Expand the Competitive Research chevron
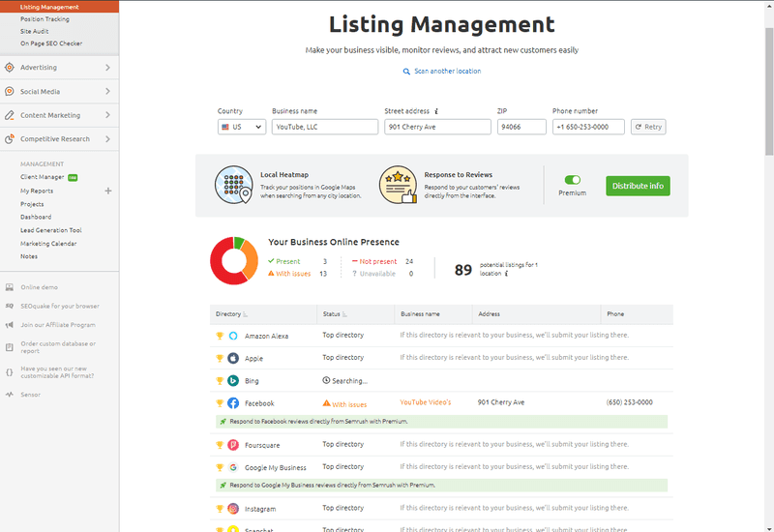Image resolution: width=774 pixels, height=532 pixels. 107,139
